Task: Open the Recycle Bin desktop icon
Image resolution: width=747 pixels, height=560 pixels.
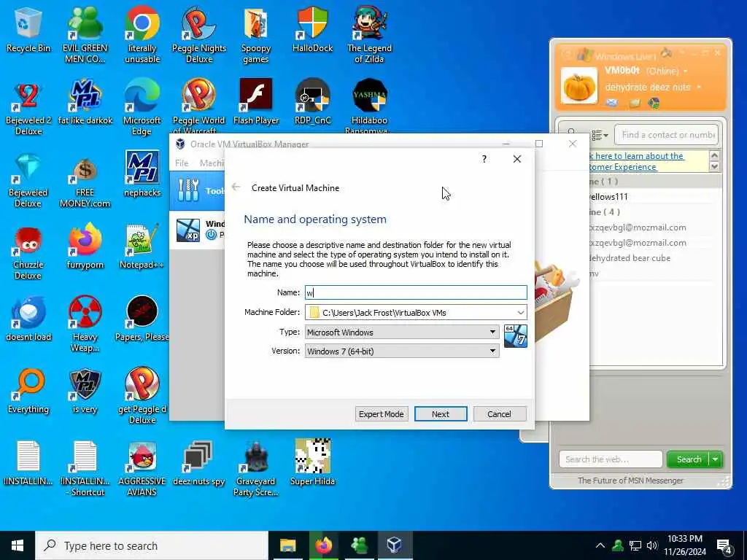Action: (28, 29)
